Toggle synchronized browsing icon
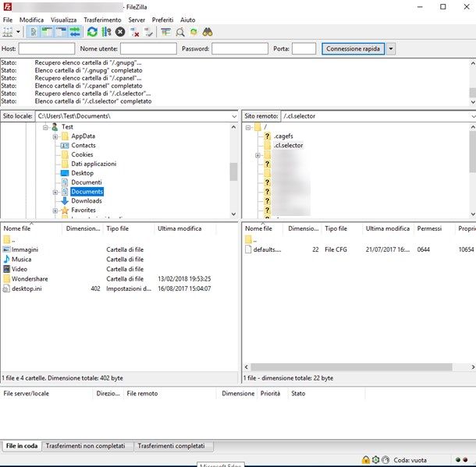This screenshot has height=467, width=476. (x=194, y=32)
